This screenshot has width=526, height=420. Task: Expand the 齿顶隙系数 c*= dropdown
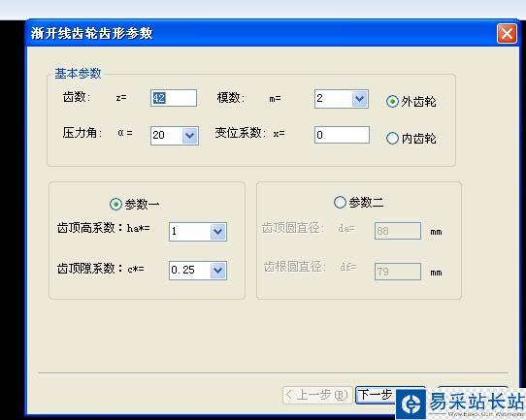(218, 271)
